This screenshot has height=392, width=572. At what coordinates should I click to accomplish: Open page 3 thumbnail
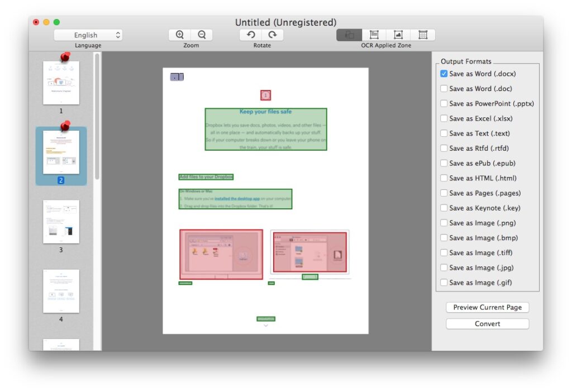[x=61, y=222]
